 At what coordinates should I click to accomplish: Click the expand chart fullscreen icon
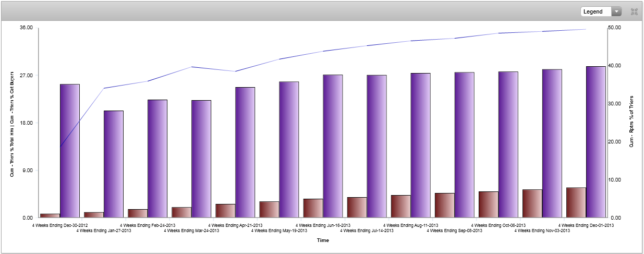point(634,11)
